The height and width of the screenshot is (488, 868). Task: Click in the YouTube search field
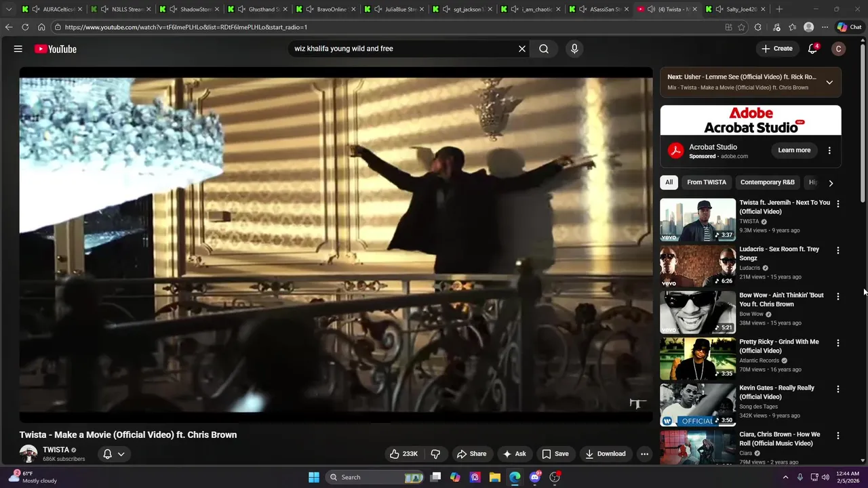click(x=403, y=49)
